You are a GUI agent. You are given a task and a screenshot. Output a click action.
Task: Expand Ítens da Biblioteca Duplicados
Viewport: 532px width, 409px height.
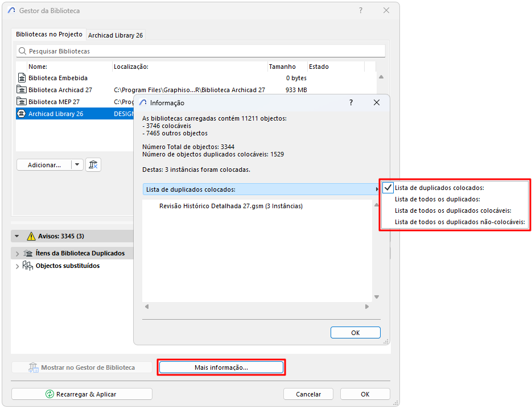click(x=17, y=254)
